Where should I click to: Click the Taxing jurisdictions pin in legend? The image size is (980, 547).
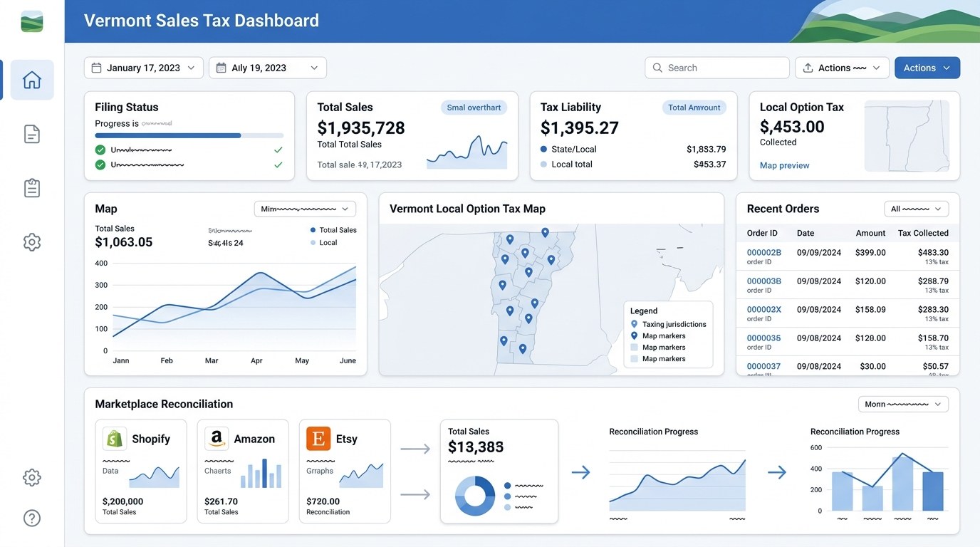click(634, 324)
